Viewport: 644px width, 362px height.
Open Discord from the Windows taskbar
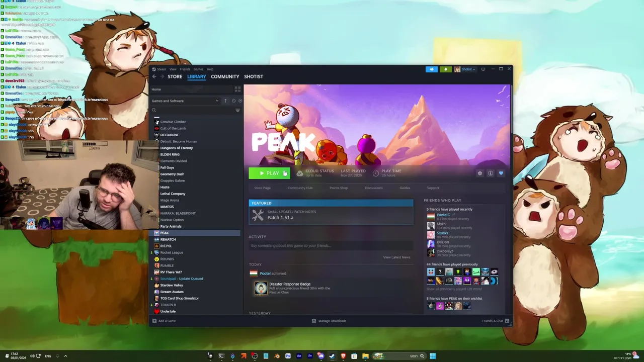pyautogui.click(x=320, y=356)
